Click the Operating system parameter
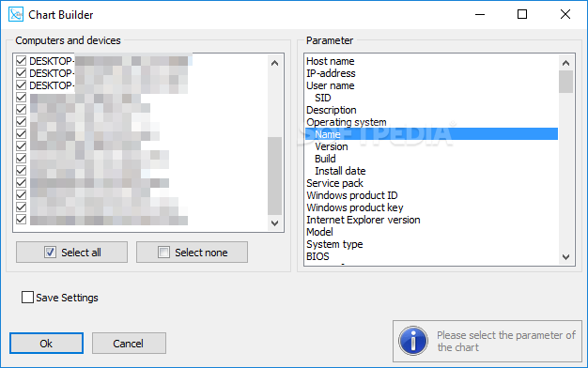 (431, 122)
